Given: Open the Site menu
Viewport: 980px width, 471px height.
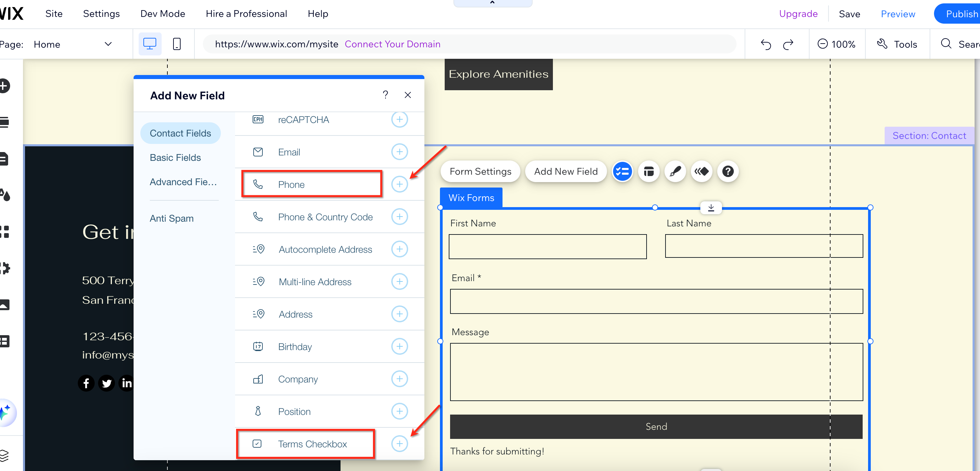Looking at the screenshot, I should click(54, 14).
